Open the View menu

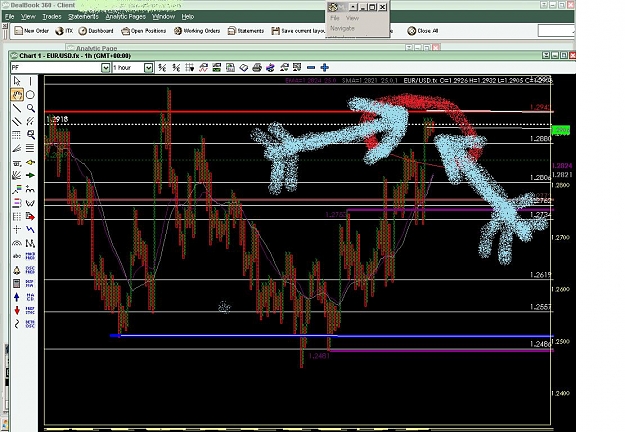[x=28, y=17]
